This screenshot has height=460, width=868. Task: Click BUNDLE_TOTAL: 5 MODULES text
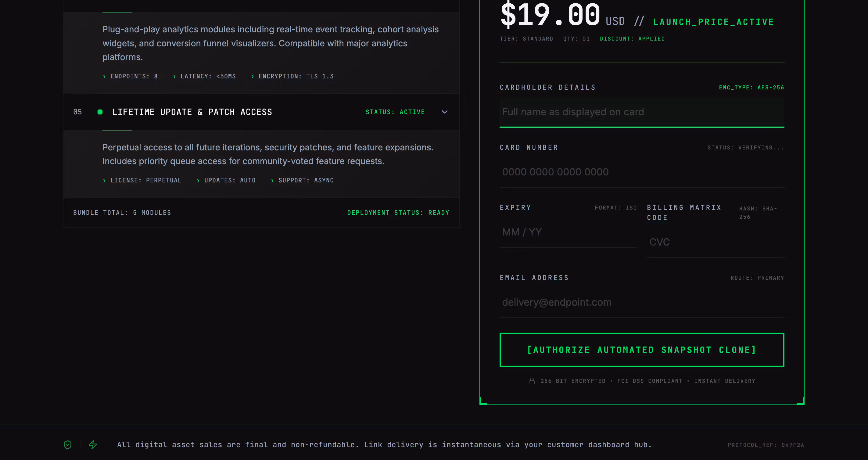pyautogui.click(x=122, y=213)
